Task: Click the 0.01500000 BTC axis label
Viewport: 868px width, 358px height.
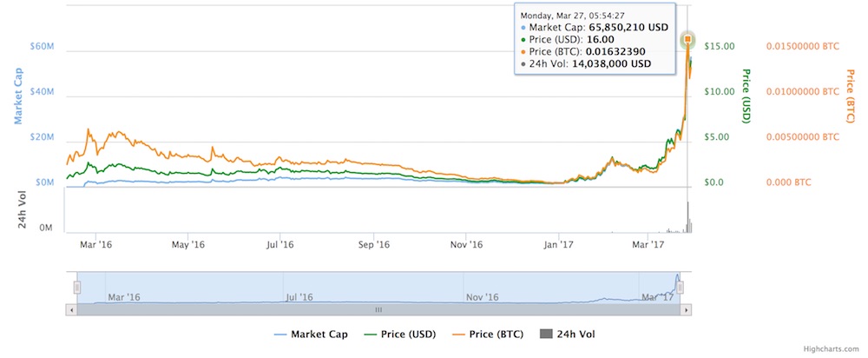Action: point(803,46)
